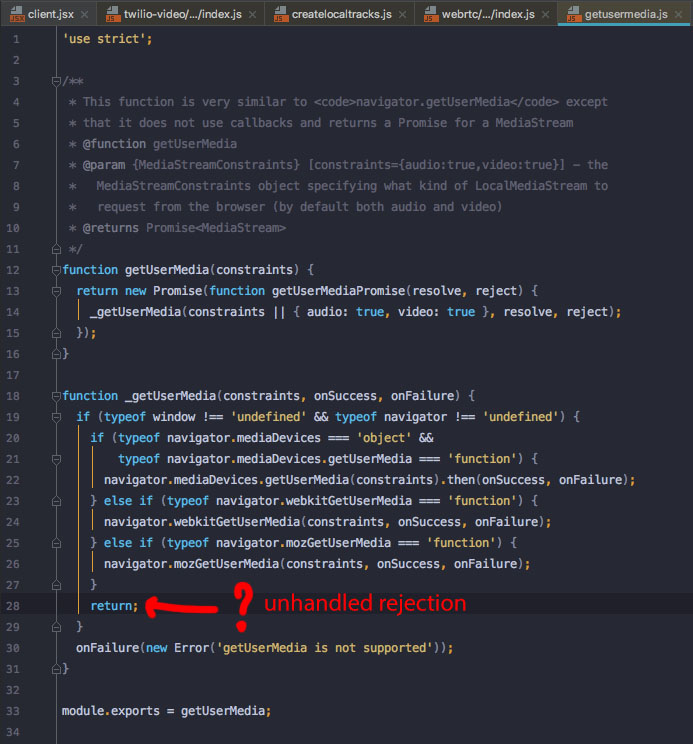Screen dimensions: 693x744
Task: Click the fold end marker at line 27
Action: click(56, 585)
